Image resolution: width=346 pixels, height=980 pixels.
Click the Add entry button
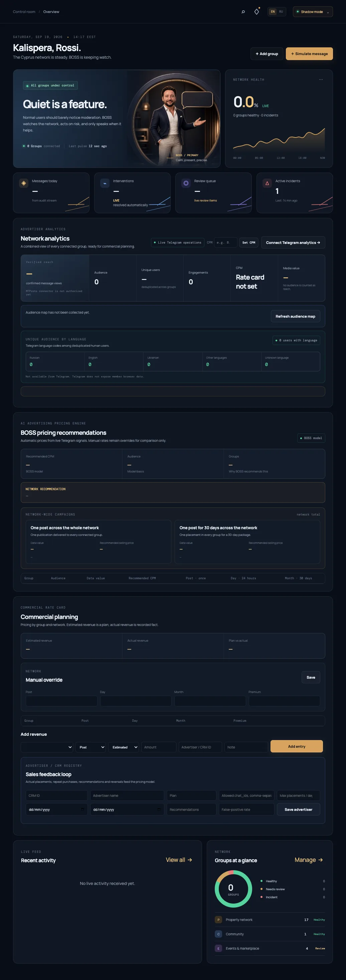point(297,746)
